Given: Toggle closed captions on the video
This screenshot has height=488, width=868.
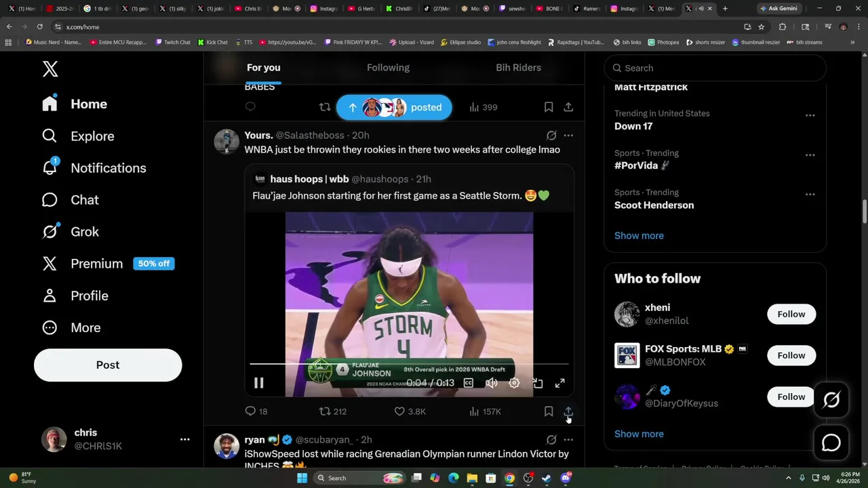Looking at the screenshot, I should point(468,383).
